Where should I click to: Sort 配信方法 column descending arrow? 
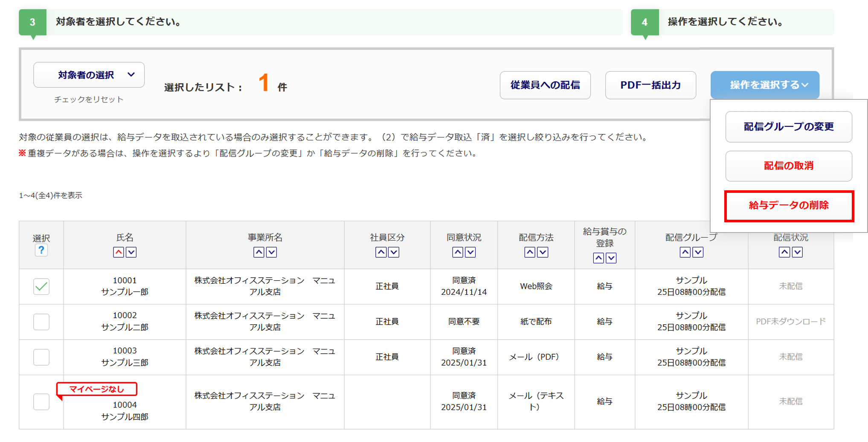pos(543,252)
